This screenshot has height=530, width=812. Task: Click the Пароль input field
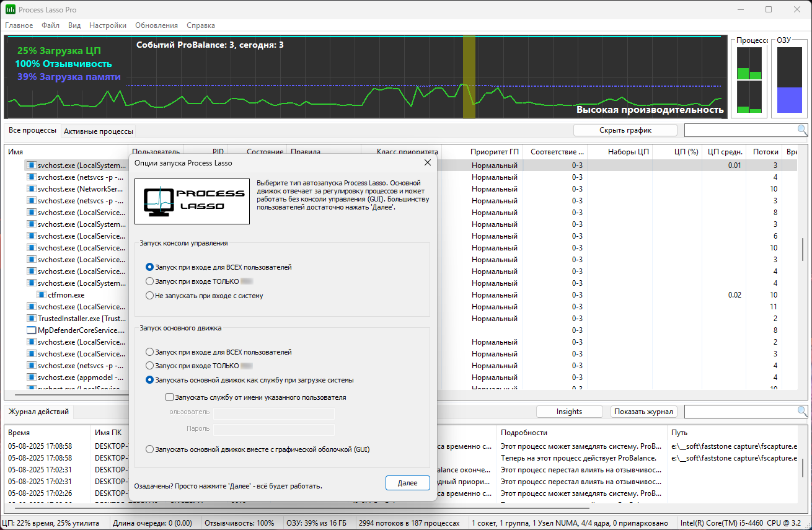tap(274, 429)
